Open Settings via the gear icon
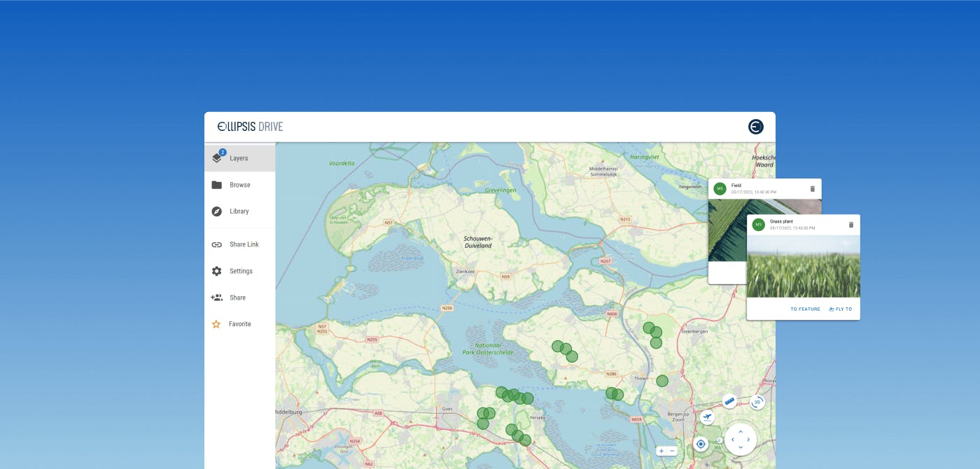Screen dimensions: 980x469 click(217, 271)
